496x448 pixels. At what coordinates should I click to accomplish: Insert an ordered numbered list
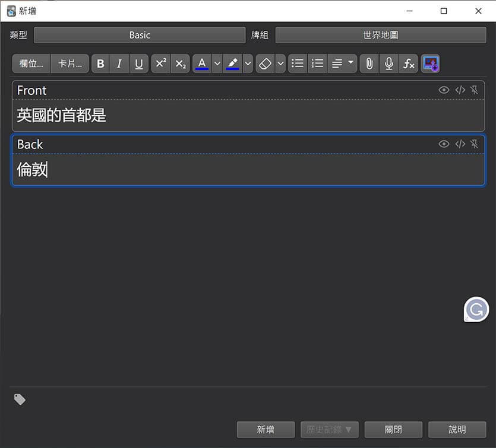317,63
